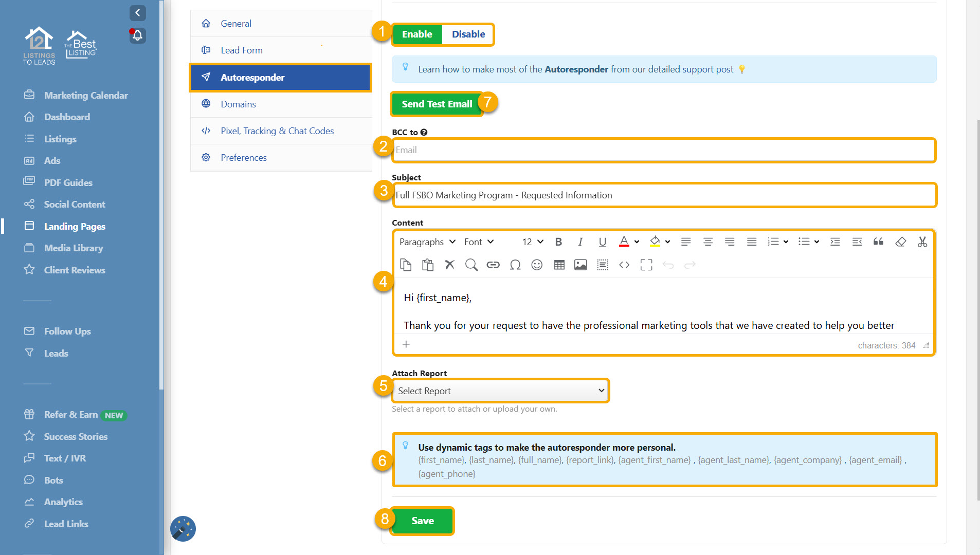
Task: Insert a link via editor toolbar
Action: click(493, 265)
